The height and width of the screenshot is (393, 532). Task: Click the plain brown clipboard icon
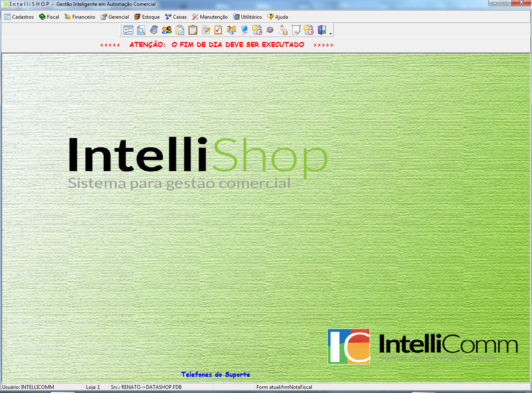(x=193, y=30)
